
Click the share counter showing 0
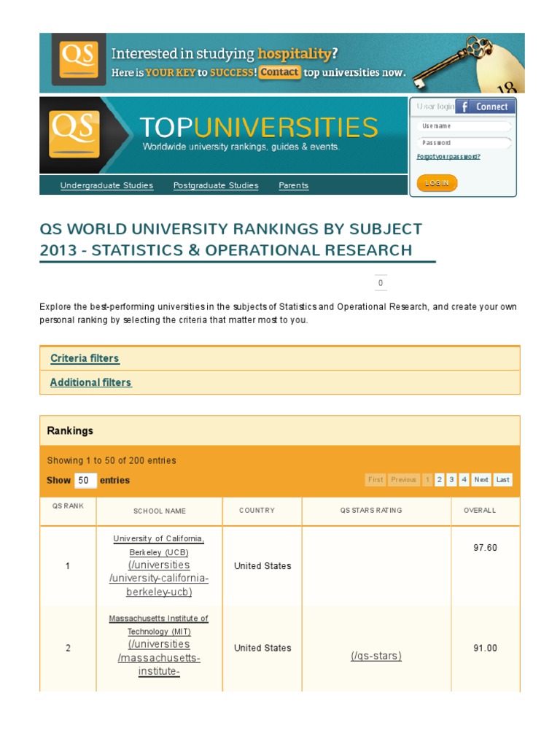[381, 283]
